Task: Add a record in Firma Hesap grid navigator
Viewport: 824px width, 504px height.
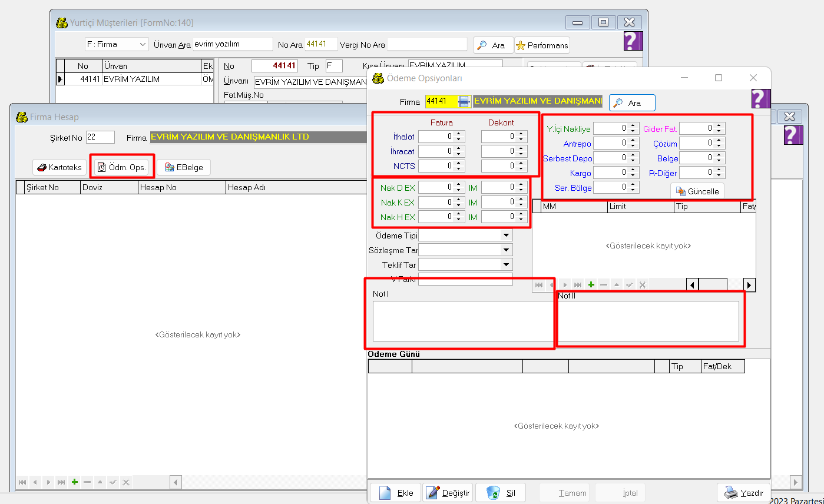Action: pos(75,482)
